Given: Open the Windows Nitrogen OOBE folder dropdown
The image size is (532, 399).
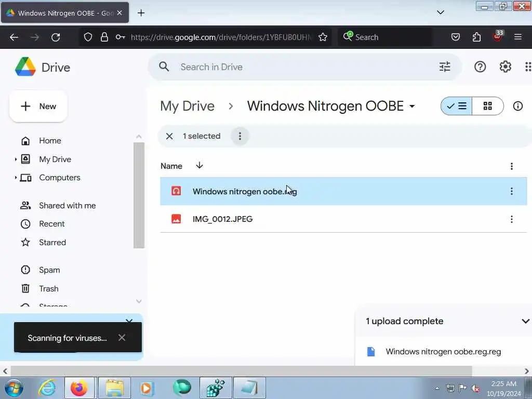Looking at the screenshot, I should pos(412,106).
